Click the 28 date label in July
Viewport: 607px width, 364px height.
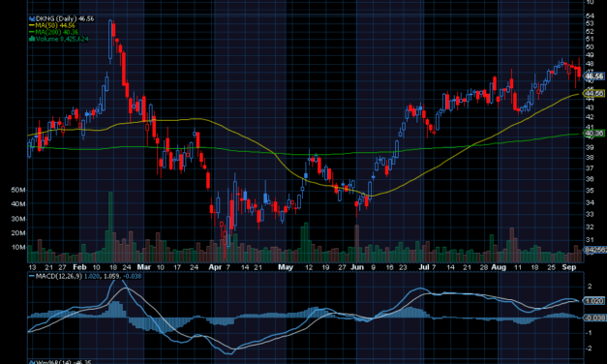484,267
